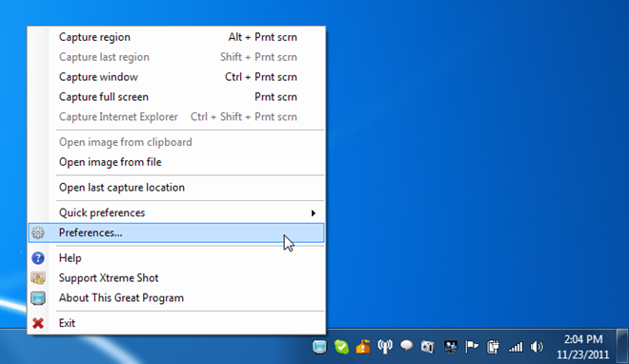Click the monitor icon beside About

[38, 298]
